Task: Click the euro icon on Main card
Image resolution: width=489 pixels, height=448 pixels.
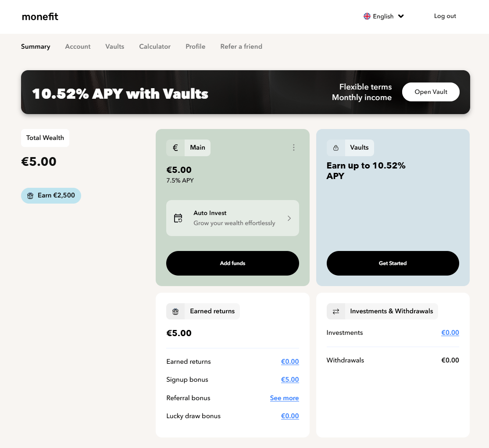Action: coord(175,148)
